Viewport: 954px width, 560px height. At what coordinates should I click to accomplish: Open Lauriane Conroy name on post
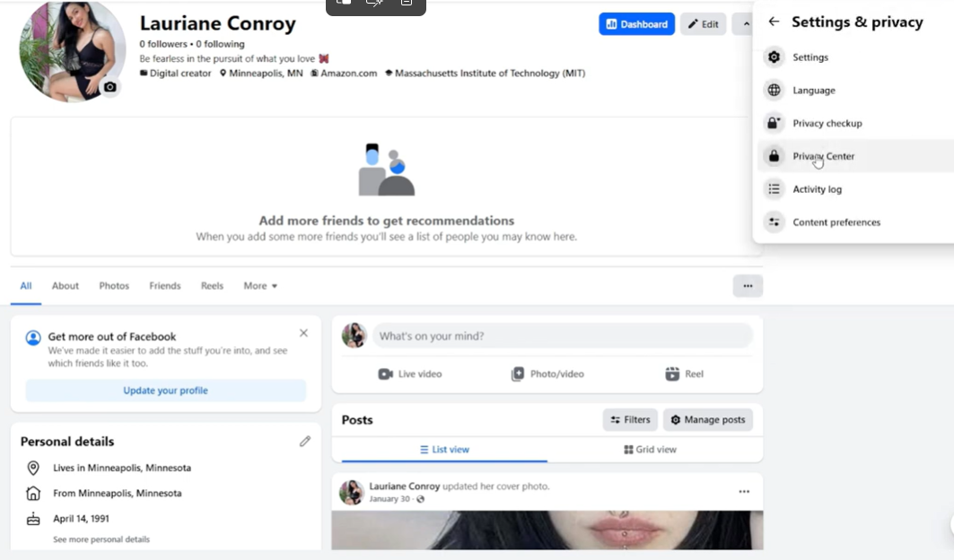[404, 486]
